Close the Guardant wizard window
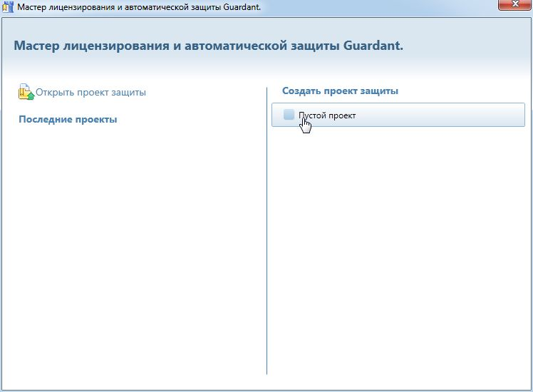Screen dimensions: 533x392 point(512,6)
